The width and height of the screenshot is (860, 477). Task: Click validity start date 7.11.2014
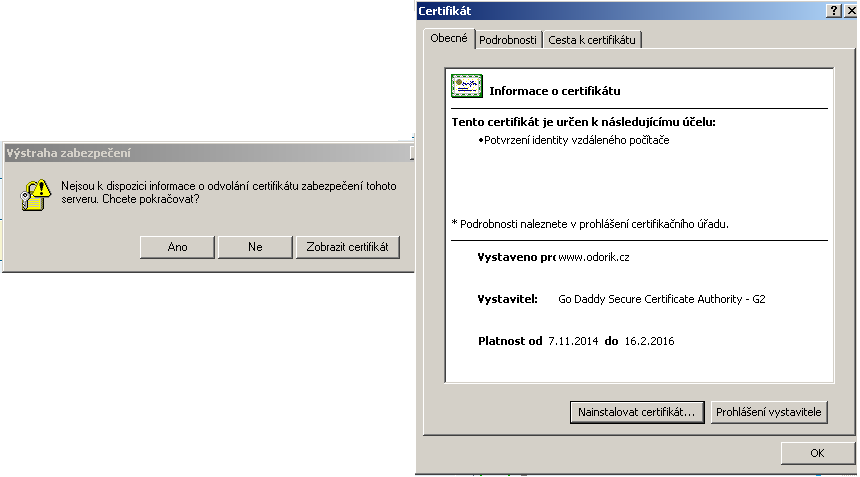573,341
